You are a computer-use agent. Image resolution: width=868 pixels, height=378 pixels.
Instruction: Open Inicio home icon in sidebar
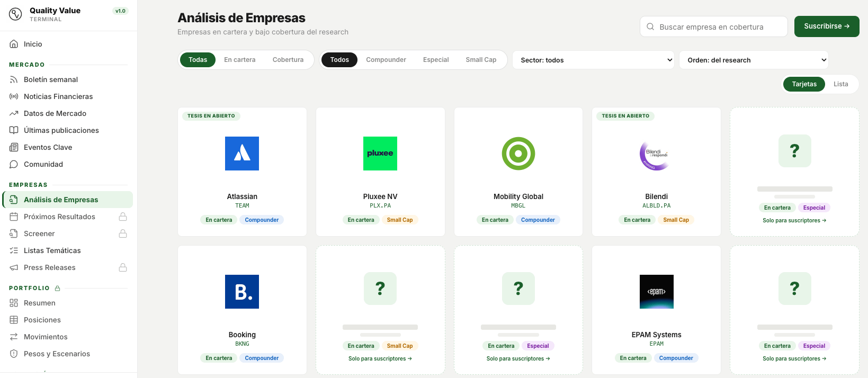click(14, 44)
